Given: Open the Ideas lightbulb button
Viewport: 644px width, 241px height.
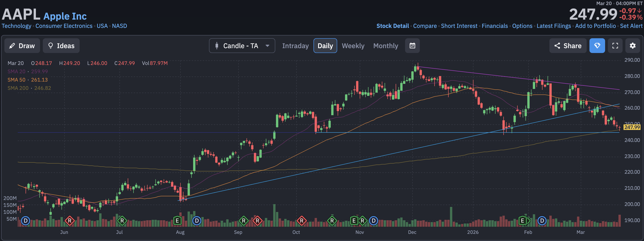Looking at the screenshot, I should coord(61,46).
